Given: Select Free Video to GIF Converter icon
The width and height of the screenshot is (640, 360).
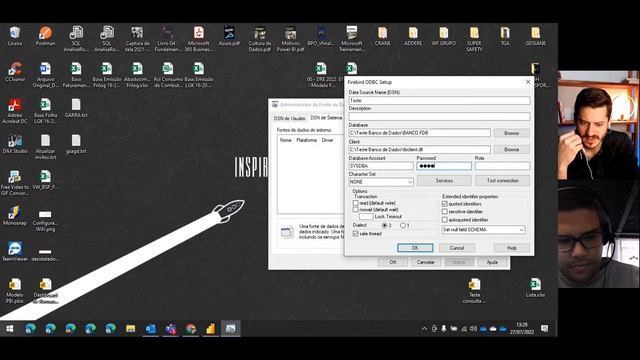Looking at the screenshot, I should [x=15, y=182].
